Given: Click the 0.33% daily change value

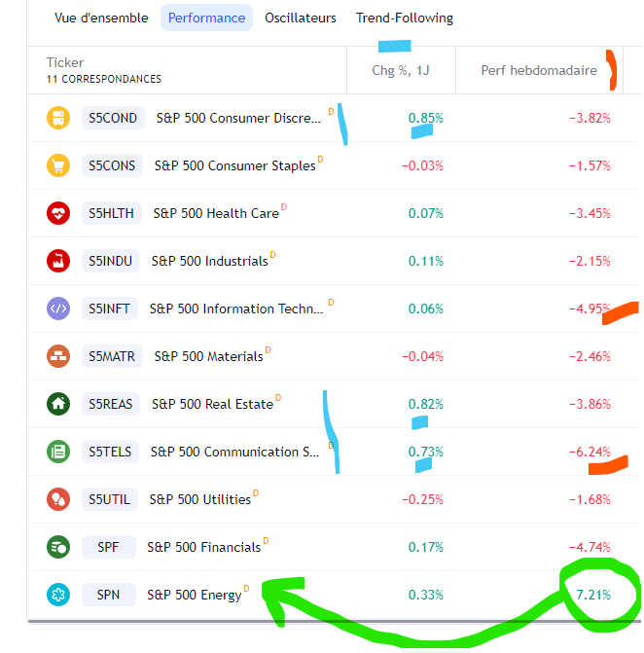Looking at the screenshot, I should pos(425,596).
